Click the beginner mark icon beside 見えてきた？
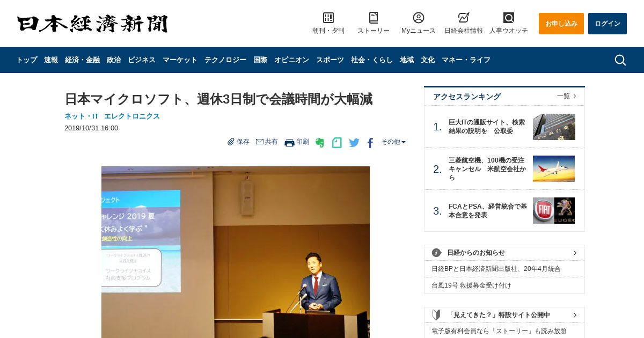The image size is (644, 338). [x=437, y=315]
